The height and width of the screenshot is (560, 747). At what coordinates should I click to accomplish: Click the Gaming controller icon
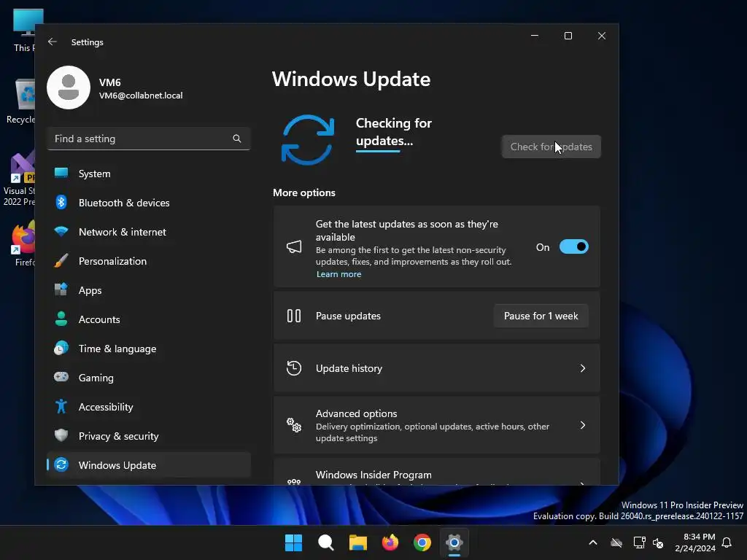[x=61, y=377]
